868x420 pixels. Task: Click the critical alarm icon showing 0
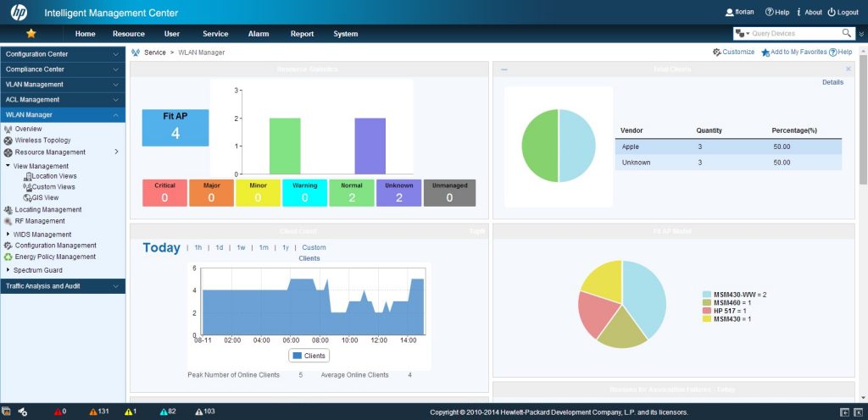pos(58,412)
